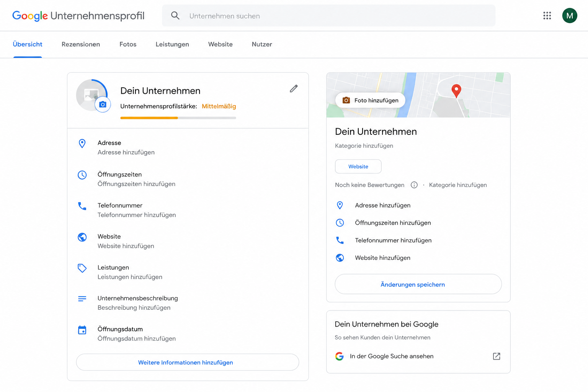Click Beschreibung hinzufügen link

[x=134, y=308]
